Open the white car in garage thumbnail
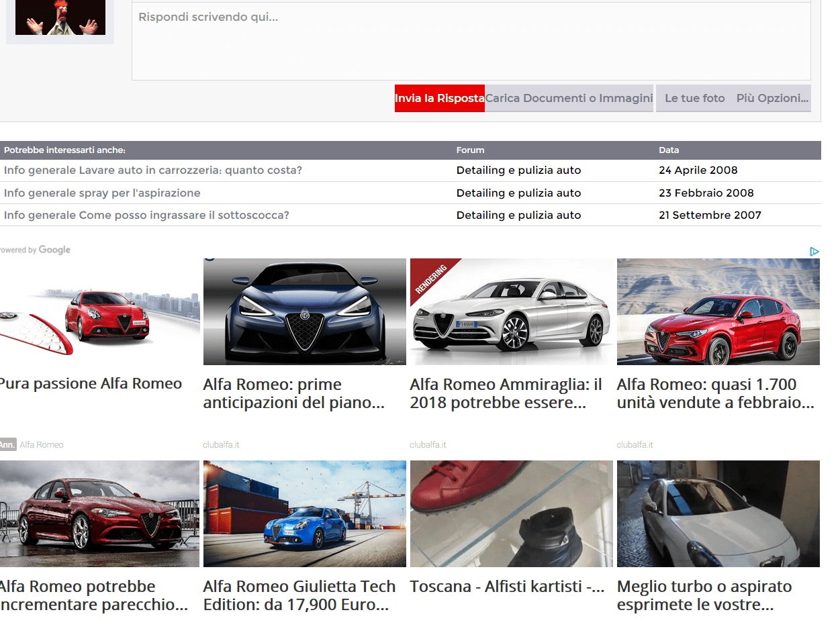The image size is (840, 643). 718,514
